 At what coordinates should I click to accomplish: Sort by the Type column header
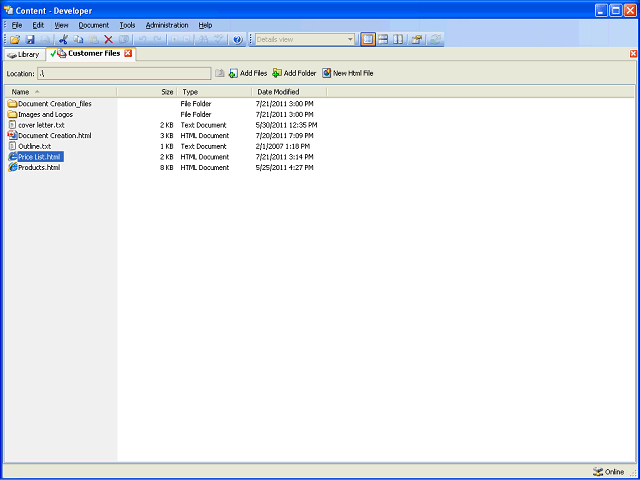tap(215, 92)
